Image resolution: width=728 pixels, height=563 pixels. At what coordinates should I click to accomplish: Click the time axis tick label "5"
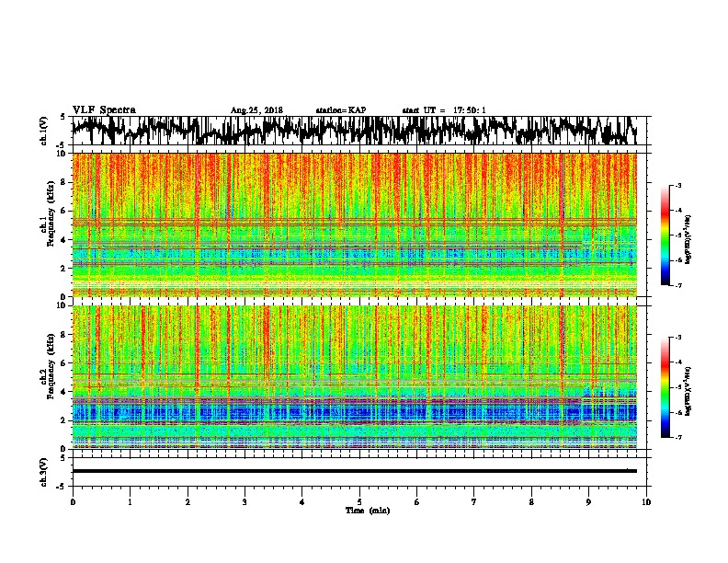coord(359,502)
